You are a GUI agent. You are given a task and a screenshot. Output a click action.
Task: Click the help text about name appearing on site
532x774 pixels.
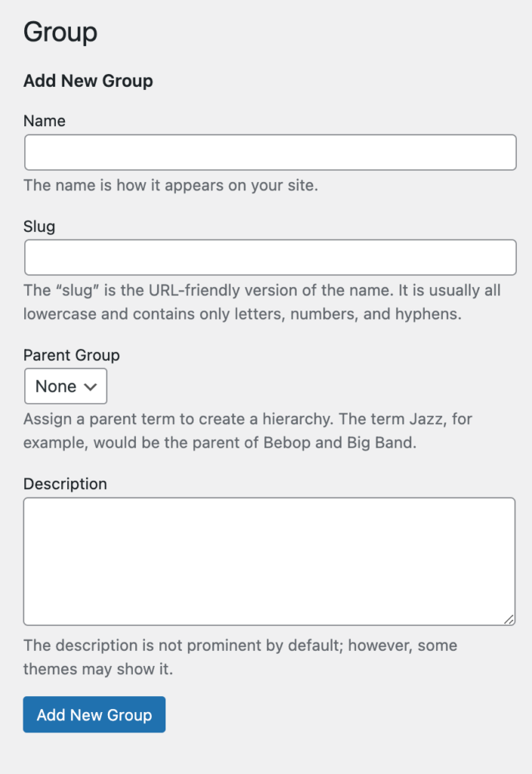coord(171,185)
